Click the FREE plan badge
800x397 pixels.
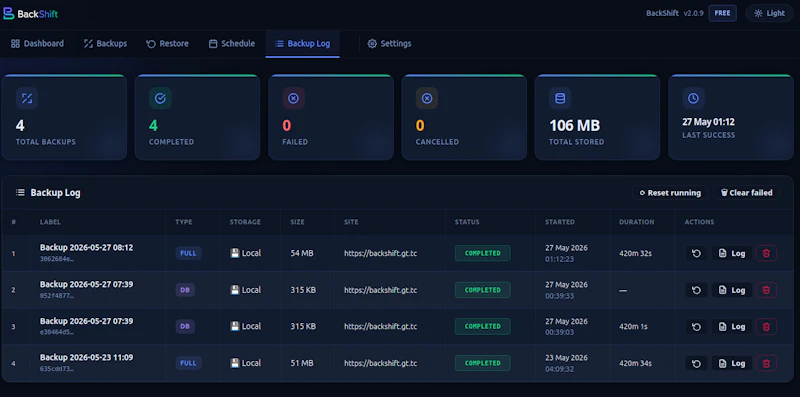[722, 13]
